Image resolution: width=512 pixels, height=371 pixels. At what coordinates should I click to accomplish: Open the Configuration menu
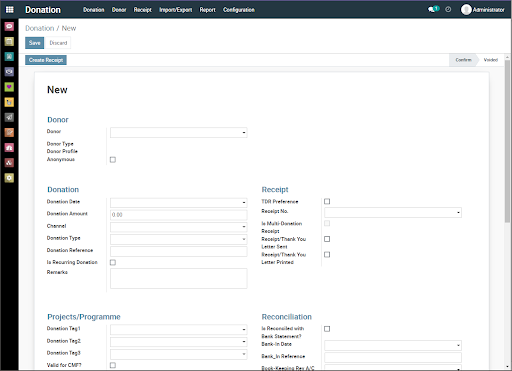pos(239,10)
